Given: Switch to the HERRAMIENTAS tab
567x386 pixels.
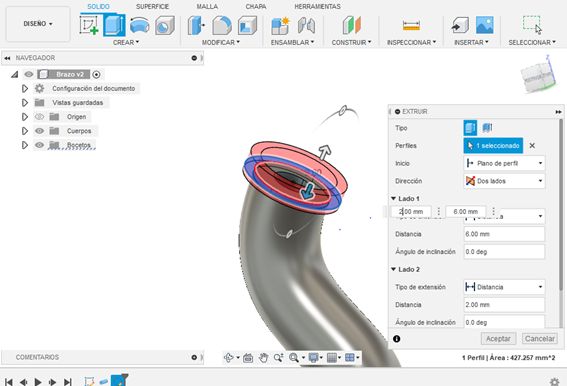Looking at the screenshot, I should tap(317, 7).
